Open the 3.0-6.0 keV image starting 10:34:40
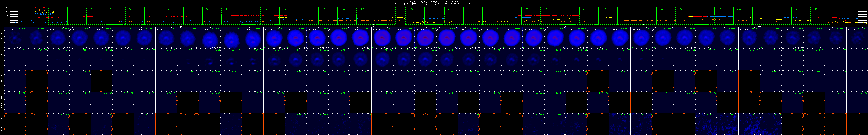Image resolution: width=868 pixels, height=135 pixels. coord(468,38)
